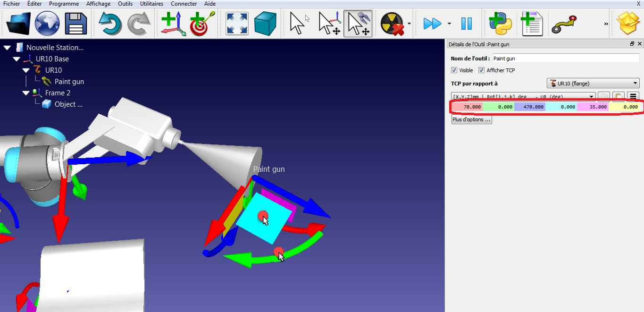Open the pose format XYZ Rot dropdown

pyautogui.click(x=523, y=96)
